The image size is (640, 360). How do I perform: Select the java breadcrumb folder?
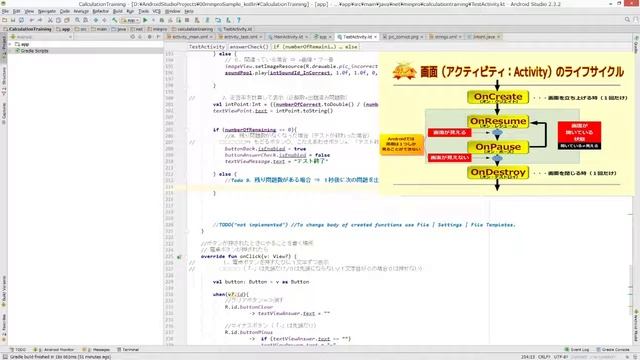tap(119, 29)
